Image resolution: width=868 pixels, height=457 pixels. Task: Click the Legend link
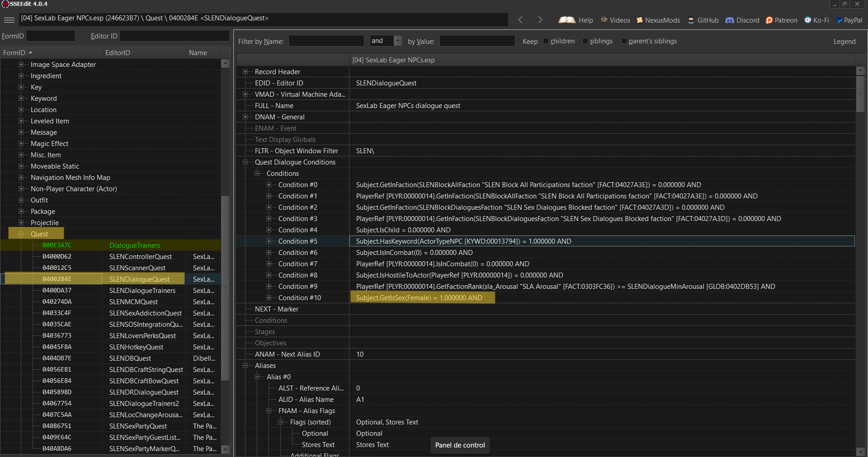coord(844,41)
